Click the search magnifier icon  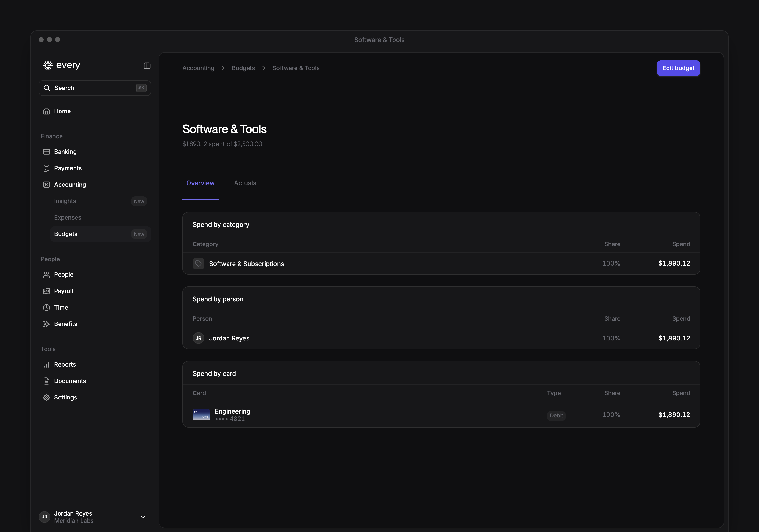coord(47,88)
